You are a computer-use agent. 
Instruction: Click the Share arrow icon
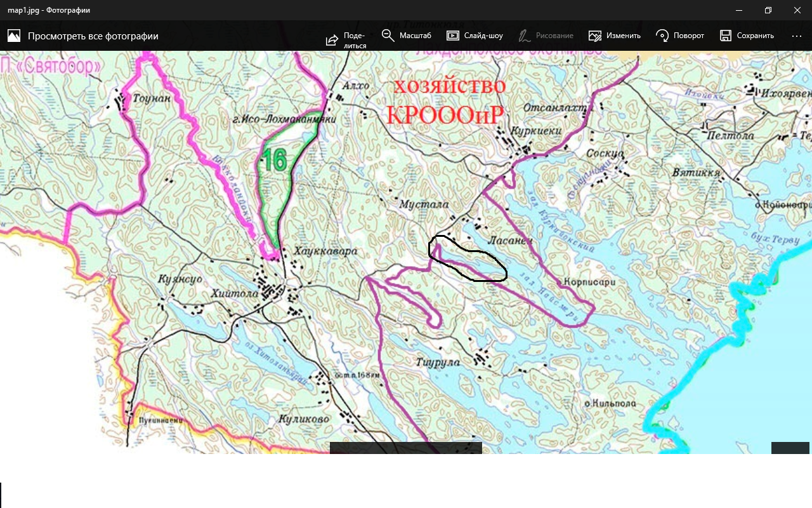point(332,41)
